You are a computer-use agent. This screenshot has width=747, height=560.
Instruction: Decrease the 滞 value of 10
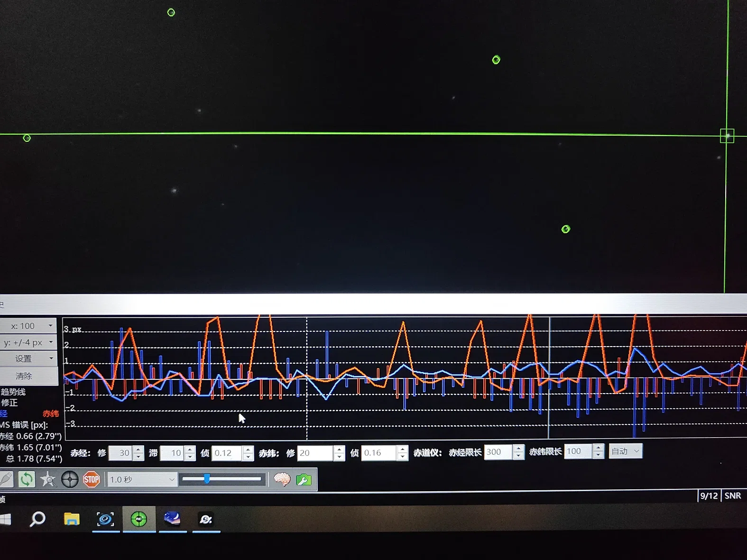coord(190,457)
